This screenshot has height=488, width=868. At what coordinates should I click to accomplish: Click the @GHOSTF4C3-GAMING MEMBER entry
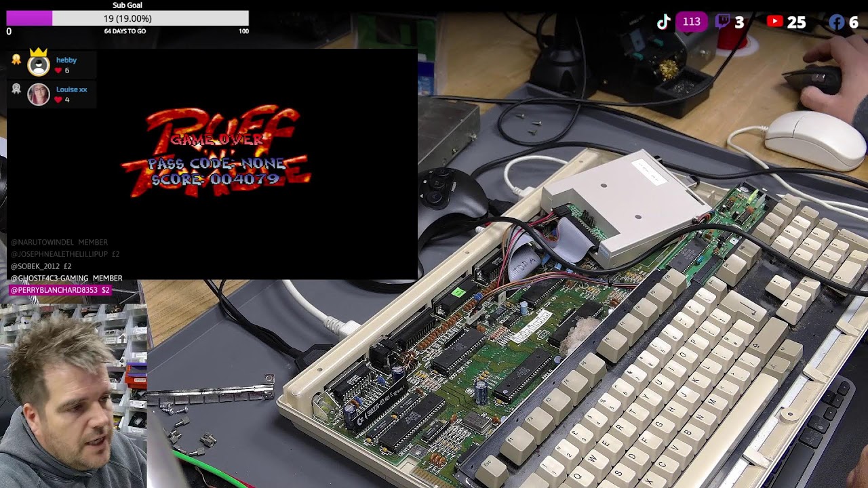coord(66,278)
